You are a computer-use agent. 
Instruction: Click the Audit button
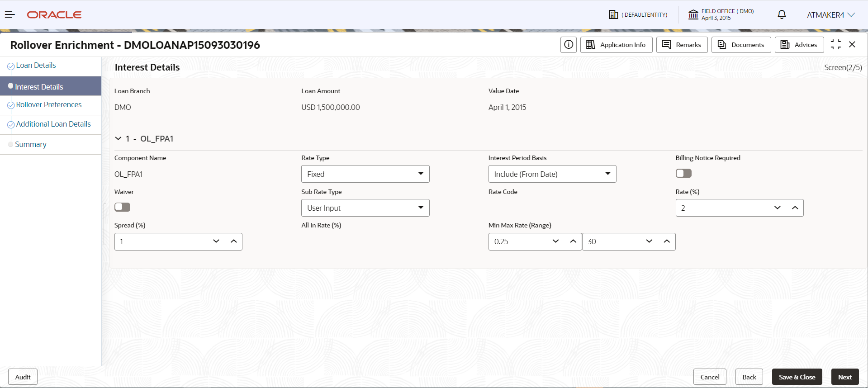pyautogui.click(x=23, y=377)
